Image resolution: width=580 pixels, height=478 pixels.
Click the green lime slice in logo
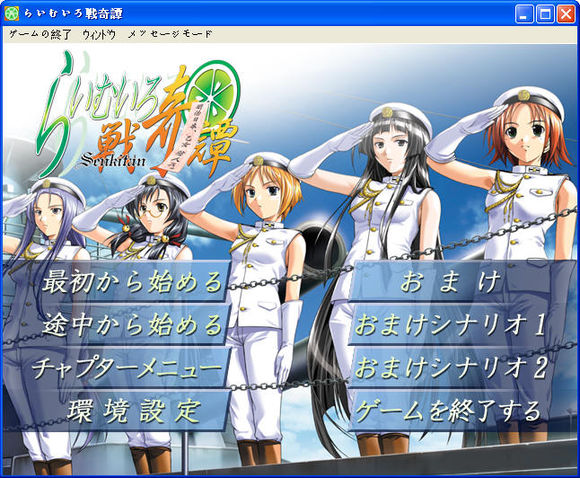point(216,91)
